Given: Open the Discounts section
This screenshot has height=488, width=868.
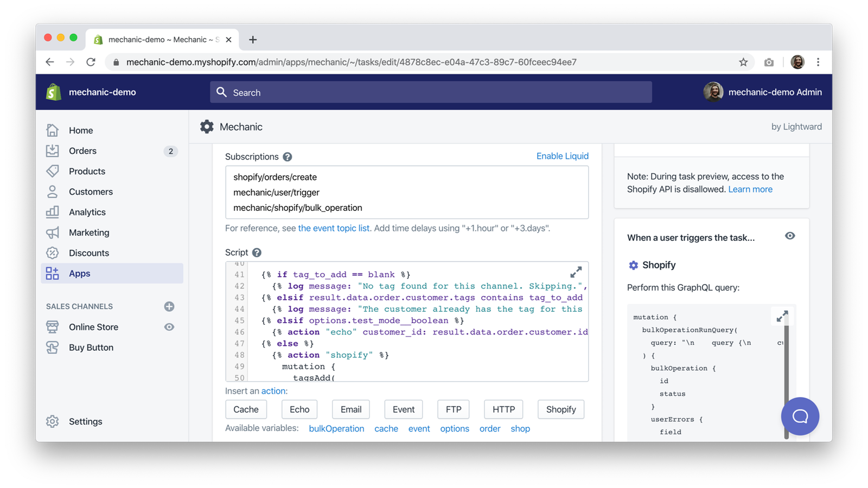Looking at the screenshot, I should 88,253.
